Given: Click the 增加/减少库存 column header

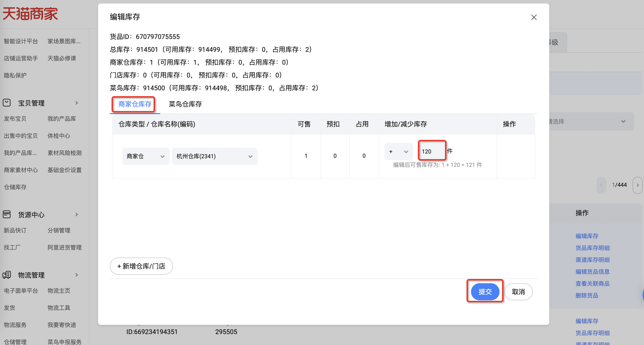Looking at the screenshot, I should (x=405, y=124).
